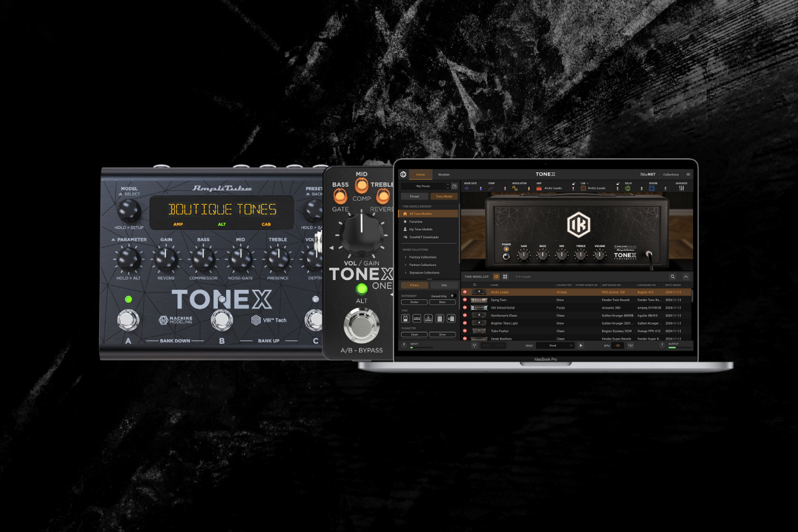Adjust the amp Gain knob

tap(524, 254)
